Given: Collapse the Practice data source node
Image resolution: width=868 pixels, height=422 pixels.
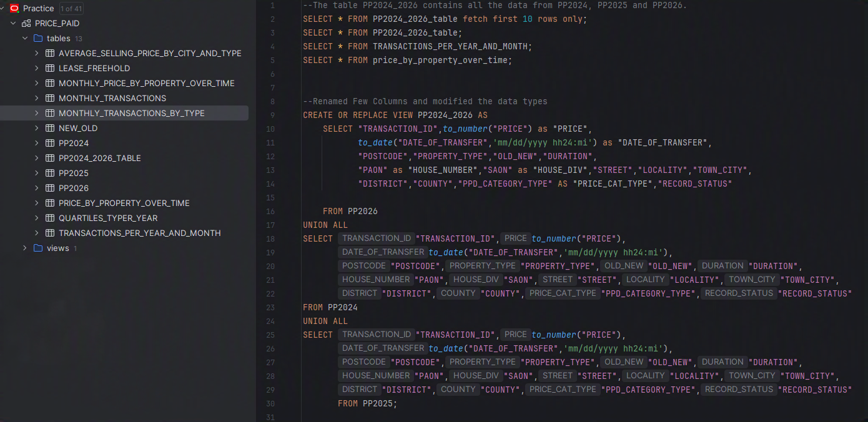Looking at the screenshot, I should coord(3,8).
